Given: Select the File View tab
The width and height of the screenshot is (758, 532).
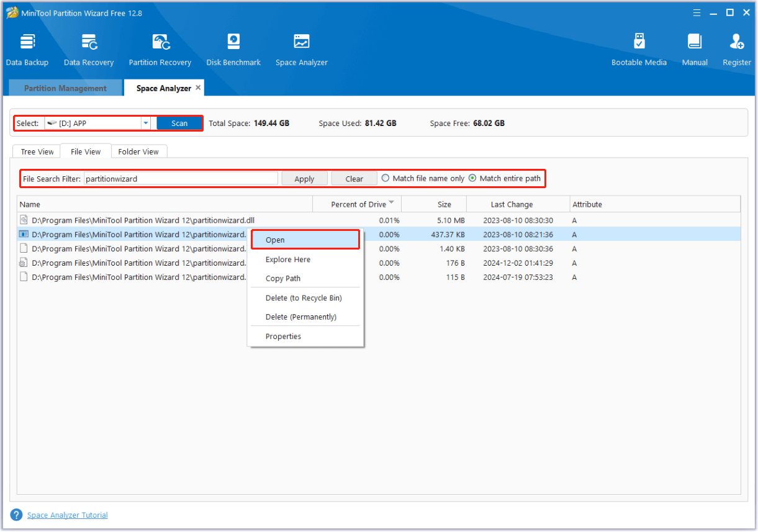Looking at the screenshot, I should click(x=86, y=151).
